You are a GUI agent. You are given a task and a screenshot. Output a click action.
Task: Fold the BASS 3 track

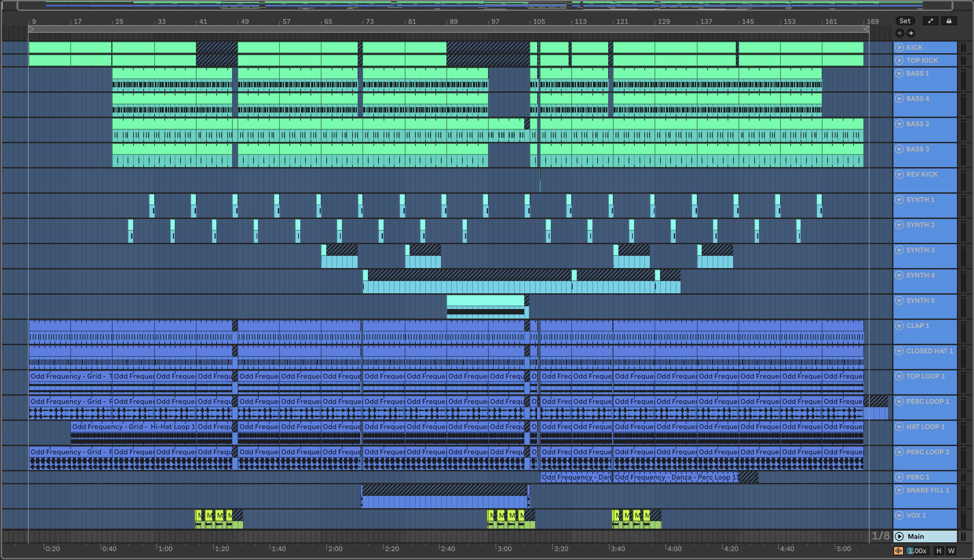pyautogui.click(x=899, y=149)
